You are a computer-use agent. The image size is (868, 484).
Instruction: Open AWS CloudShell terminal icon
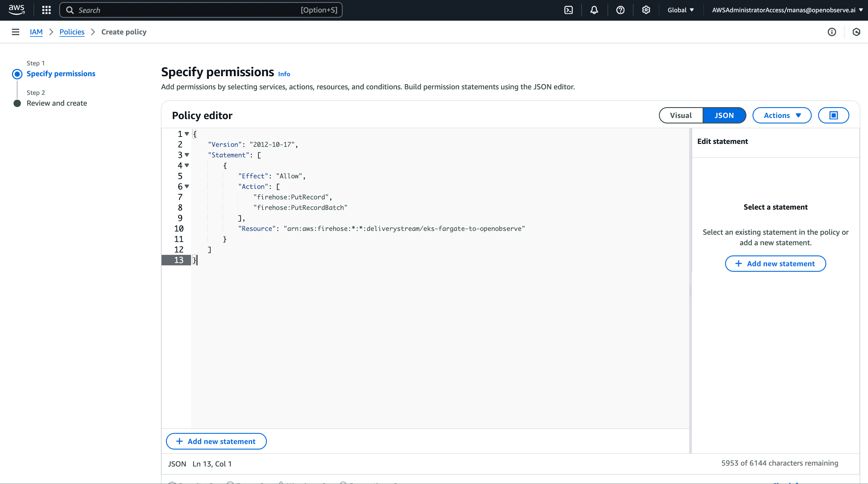[x=568, y=10]
